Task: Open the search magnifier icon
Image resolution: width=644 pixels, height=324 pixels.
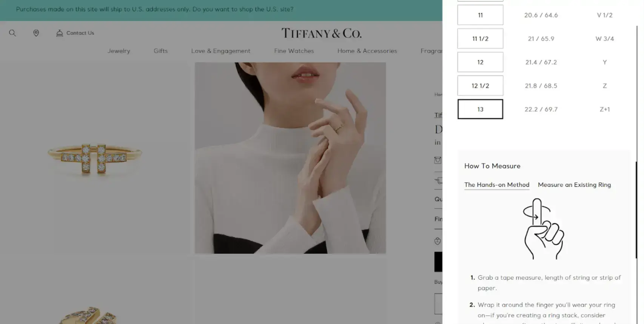Action: click(x=12, y=33)
